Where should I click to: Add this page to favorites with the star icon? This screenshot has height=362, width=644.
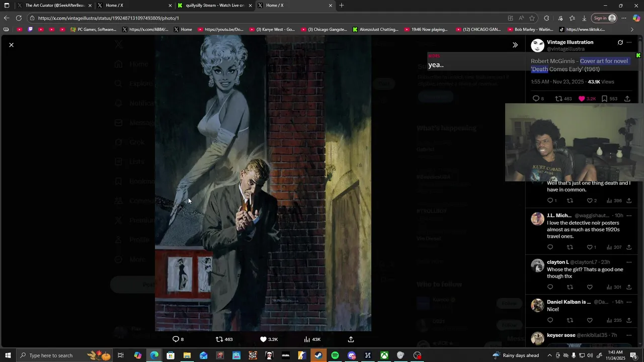(532, 18)
